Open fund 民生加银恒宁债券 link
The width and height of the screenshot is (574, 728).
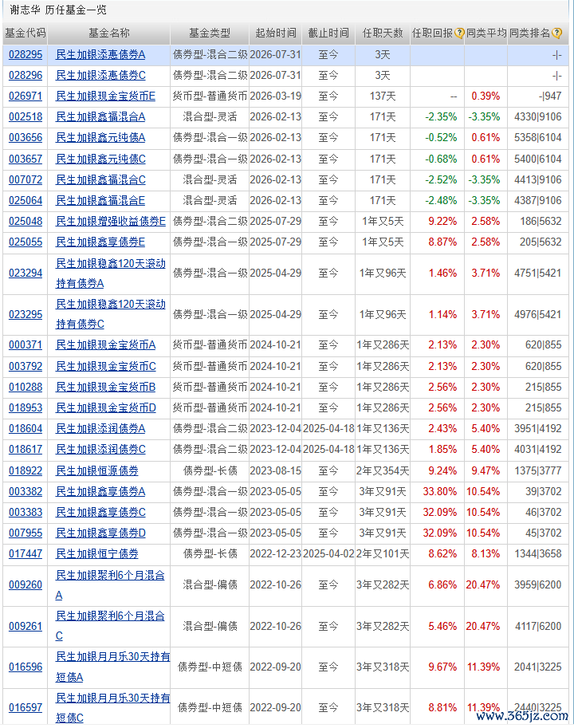(x=97, y=554)
